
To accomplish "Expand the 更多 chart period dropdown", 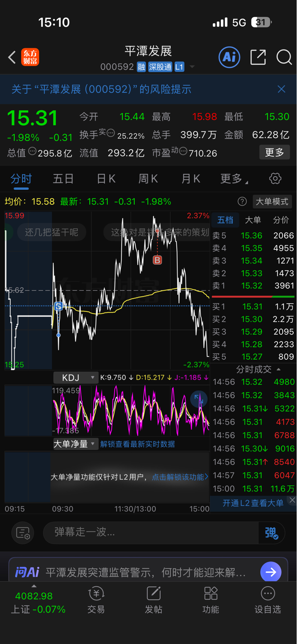I will [234, 178].
